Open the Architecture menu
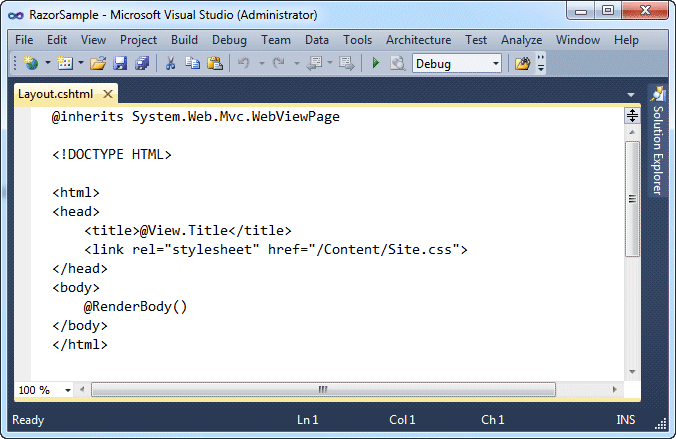This screenshot has height=439, width=676. (418, 40)
